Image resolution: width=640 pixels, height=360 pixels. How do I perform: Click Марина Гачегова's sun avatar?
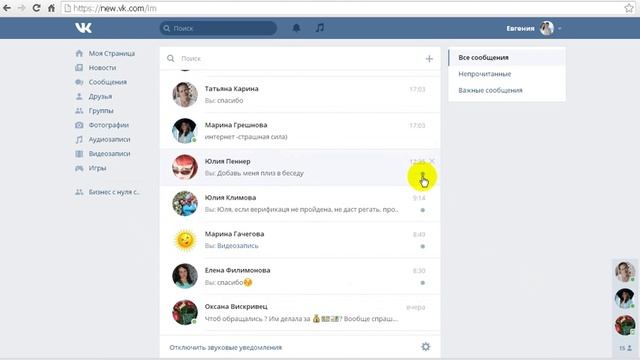185,240
